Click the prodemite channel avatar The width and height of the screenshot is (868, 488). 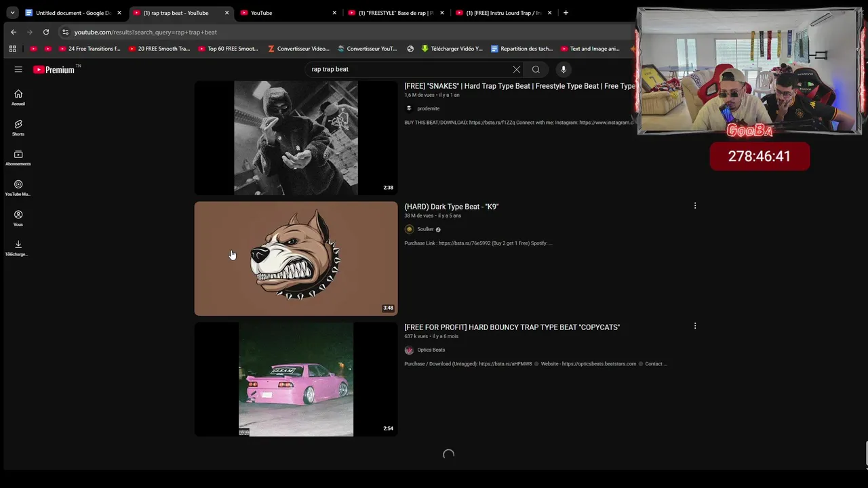point(409,108)
